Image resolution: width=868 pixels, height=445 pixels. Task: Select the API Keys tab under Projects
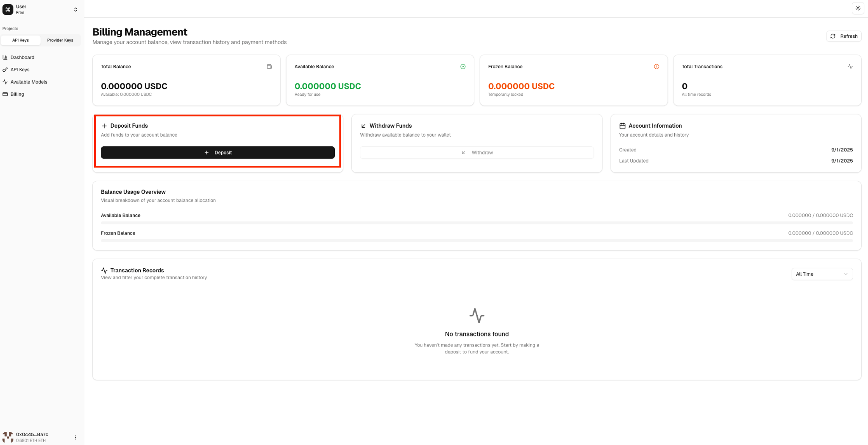[20, 40]
